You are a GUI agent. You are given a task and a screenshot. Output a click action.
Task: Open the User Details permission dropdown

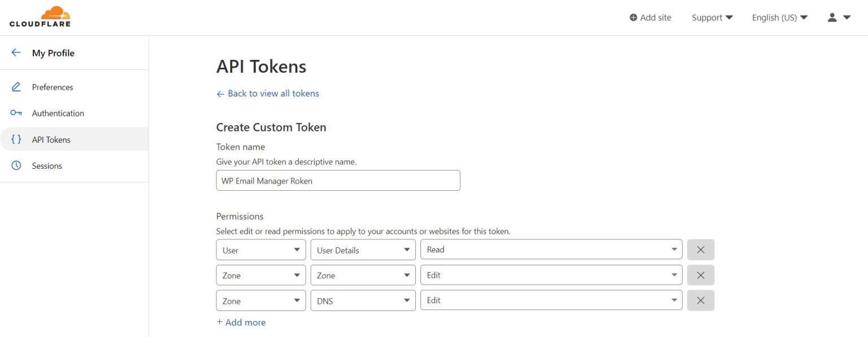click(363, 250)
